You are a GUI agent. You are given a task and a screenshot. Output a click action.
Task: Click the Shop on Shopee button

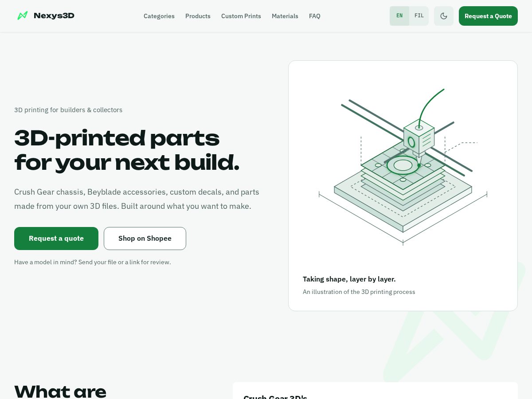point(145,239)
